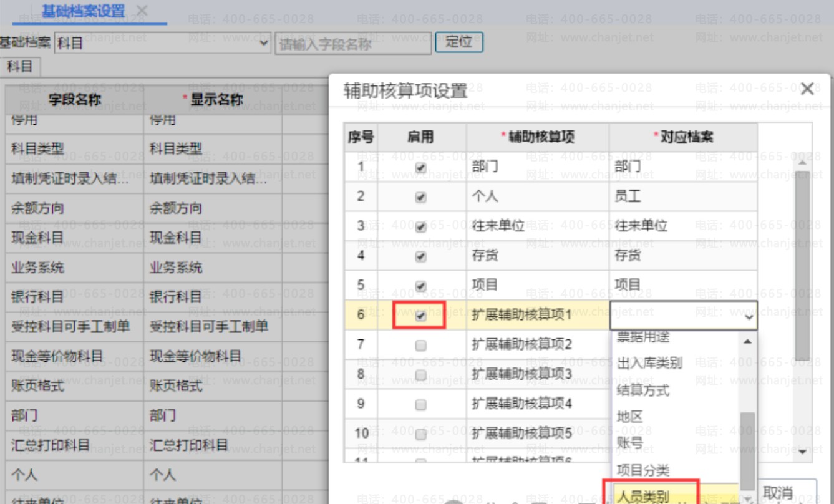Enable the checkbox for 扩展辅助核算项2
This screenshot has width=834, height=504.
coord(421,345)
